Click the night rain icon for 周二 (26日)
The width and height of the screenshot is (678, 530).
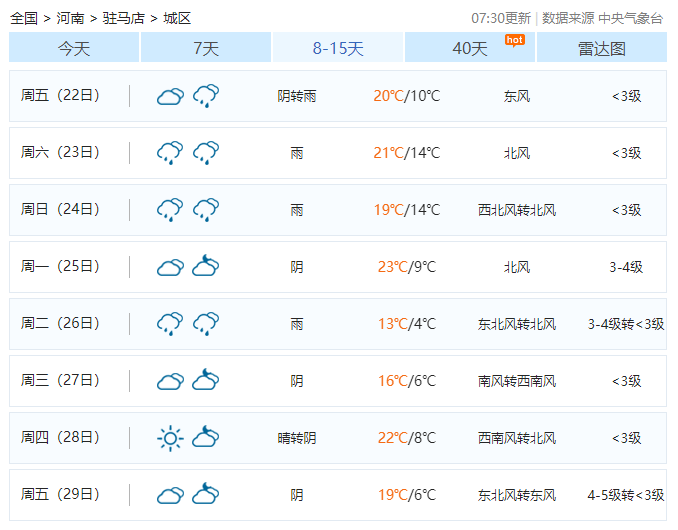(206, 324)
